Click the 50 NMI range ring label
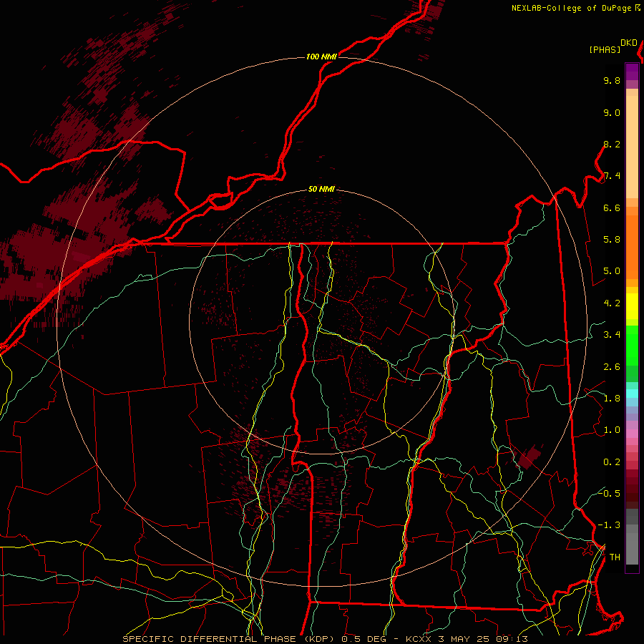The image size is (644, 644). pos(321,189)
